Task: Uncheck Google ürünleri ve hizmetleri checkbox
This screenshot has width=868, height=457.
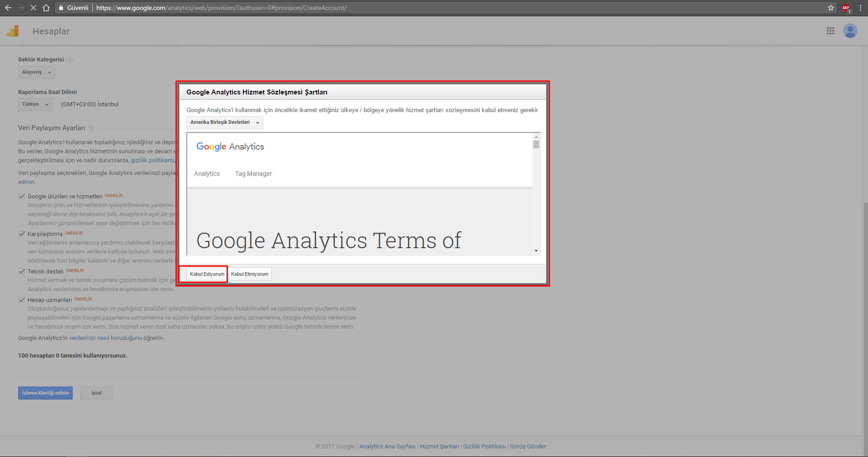Action: coord(22,196)
